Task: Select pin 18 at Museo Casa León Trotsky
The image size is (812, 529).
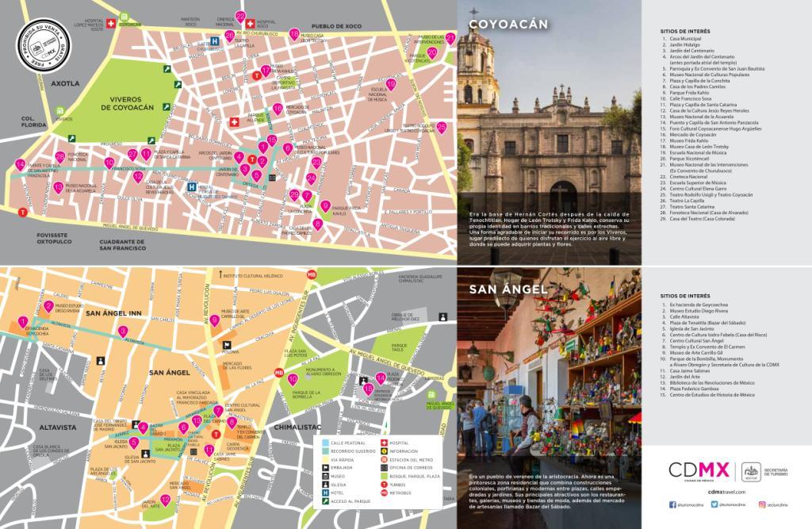Action: [x=294, y=34]
